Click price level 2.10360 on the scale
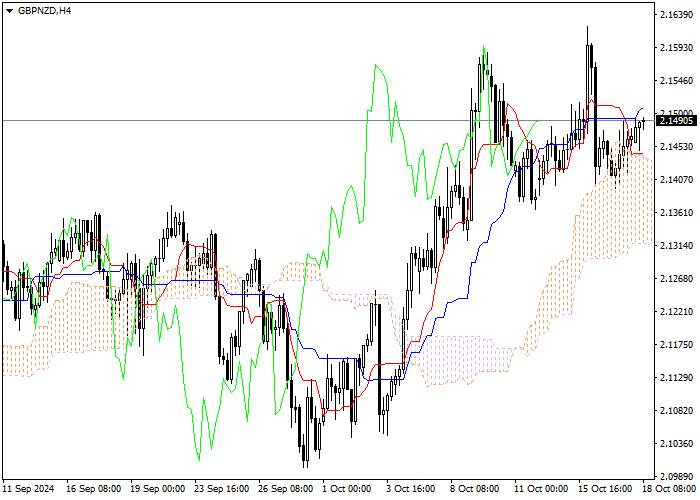 (x=676, y=444)
